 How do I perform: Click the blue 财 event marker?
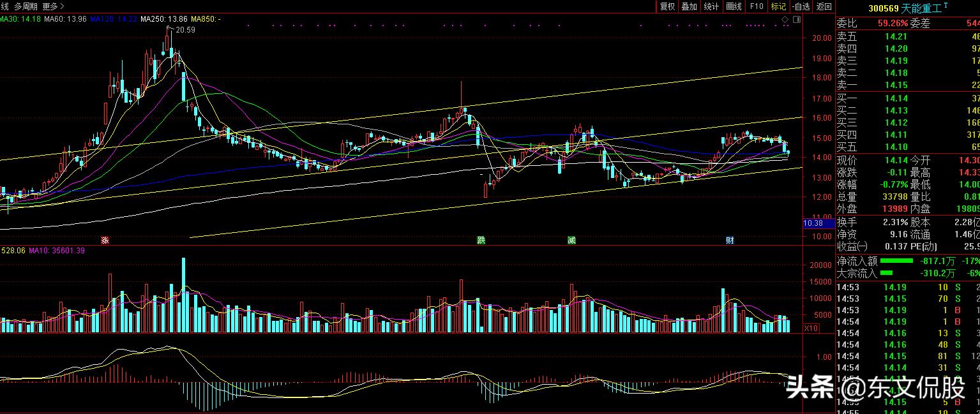[730, 240]
